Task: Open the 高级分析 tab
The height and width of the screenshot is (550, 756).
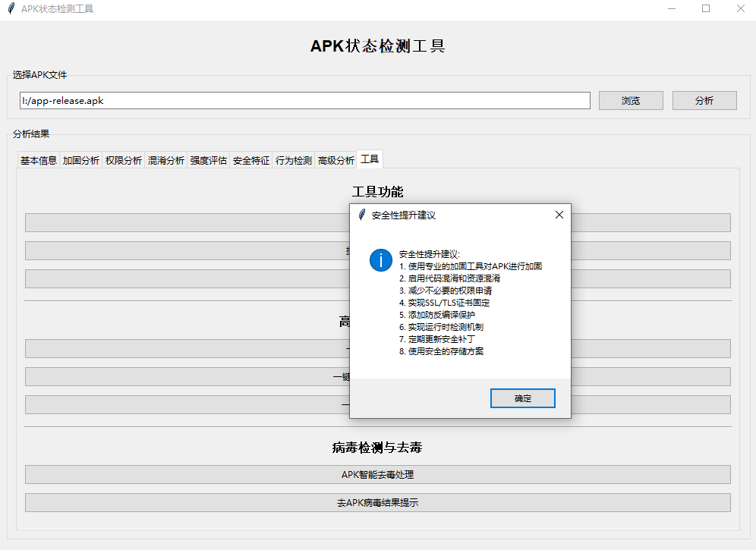Action: (335, 159)
